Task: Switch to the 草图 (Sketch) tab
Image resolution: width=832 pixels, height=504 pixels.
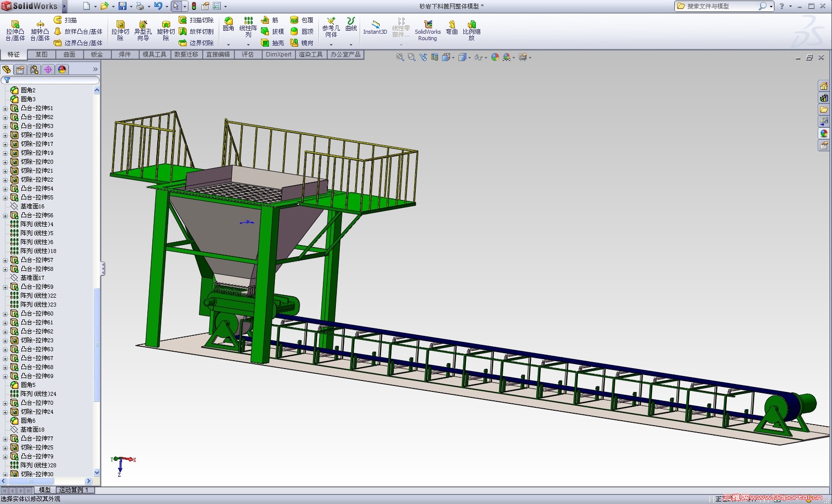Action: (x=42, y=55)
